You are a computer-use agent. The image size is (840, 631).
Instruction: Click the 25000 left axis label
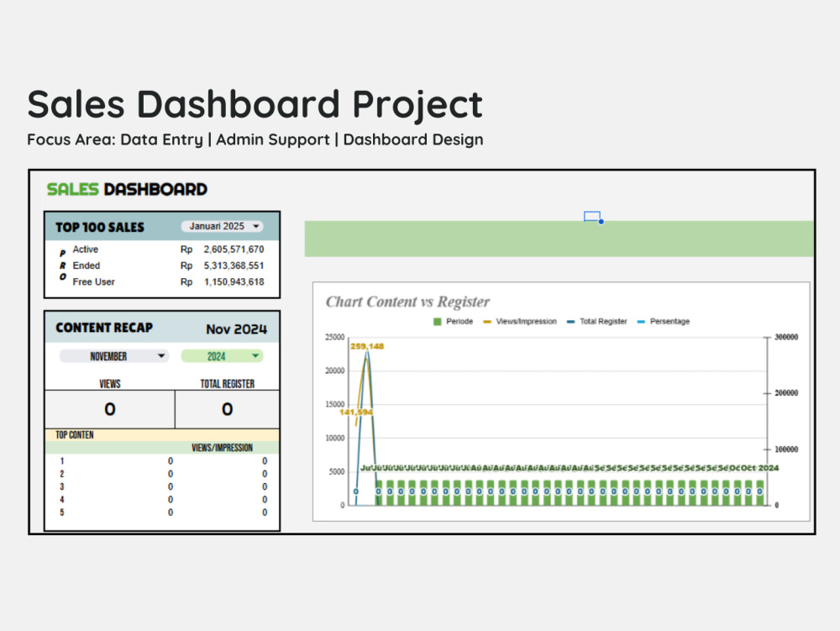coord(334,337)
